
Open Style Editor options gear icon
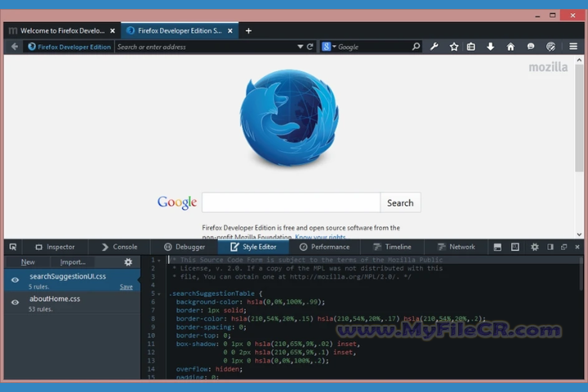(x=128, y=262)
